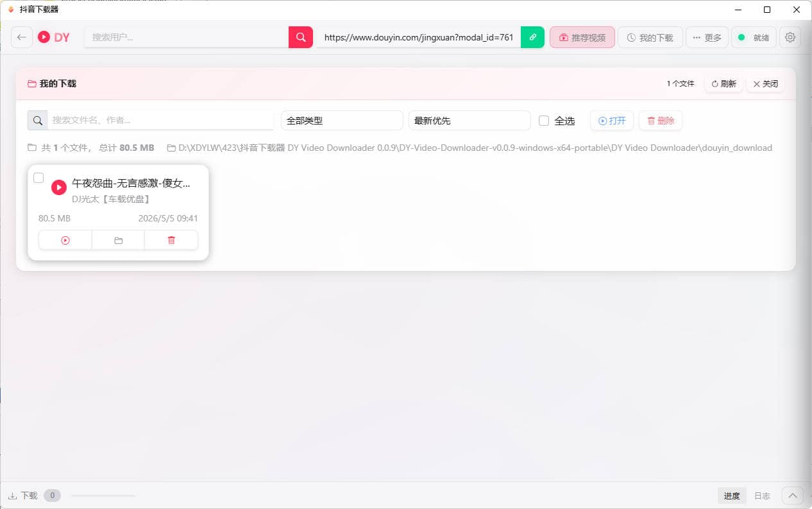
Task: Click the download folder path text
Action: pyautogui.click(x=475, y=148)
